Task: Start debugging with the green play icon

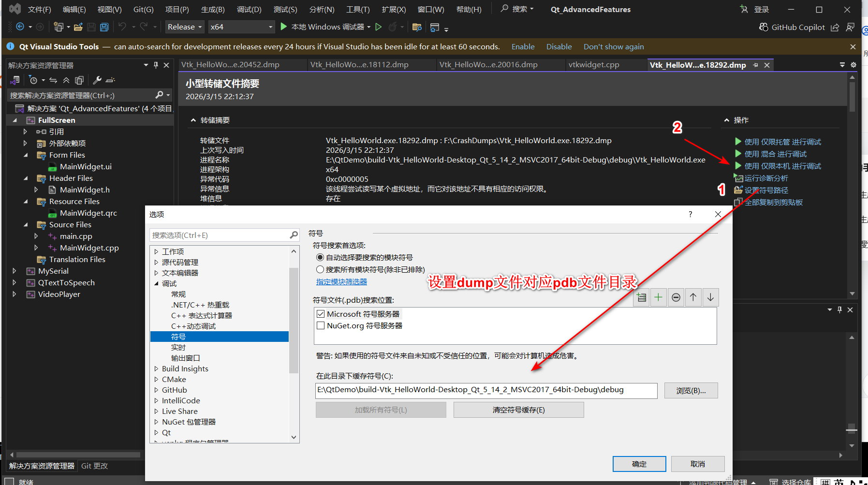Action: coord(284,27)
